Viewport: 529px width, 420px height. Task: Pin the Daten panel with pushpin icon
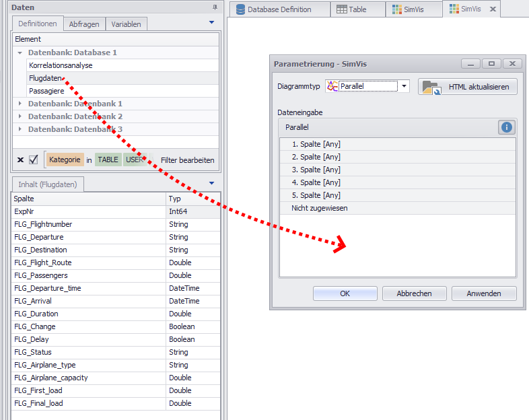tap(215, 7)
